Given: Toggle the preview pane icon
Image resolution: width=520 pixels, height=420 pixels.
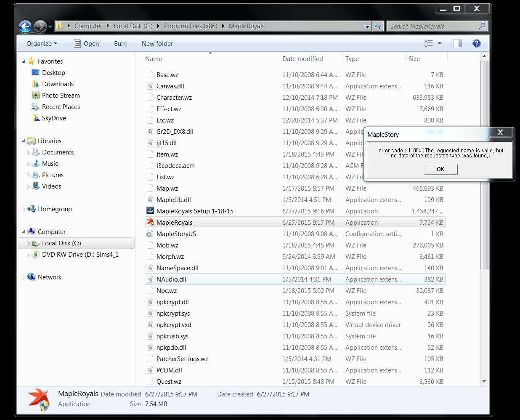Looking at the screenshot, I should point(457,43).
